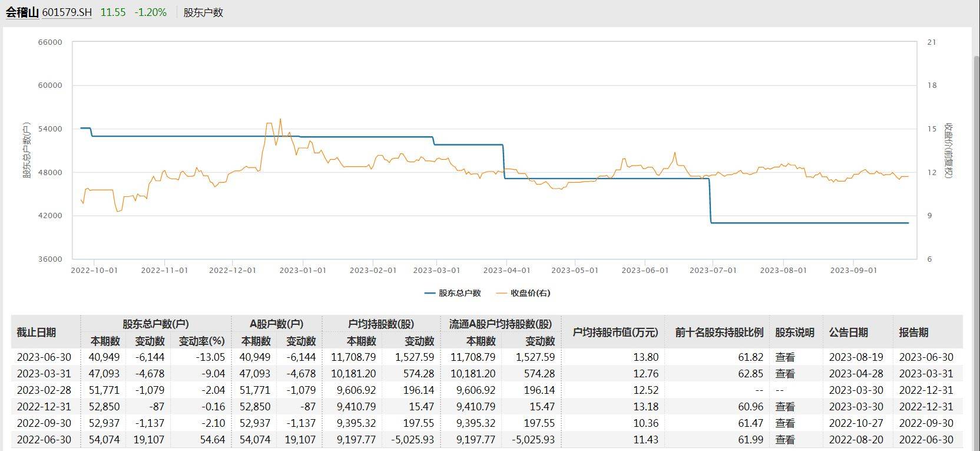Click 查看 for the 2023-06-30 row

click(784, 357)
